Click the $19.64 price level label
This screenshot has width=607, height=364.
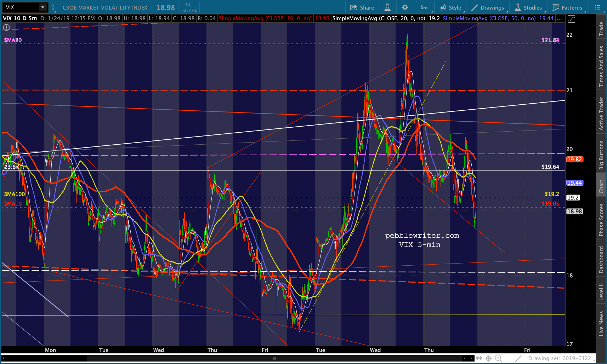(x=550, y=167)
